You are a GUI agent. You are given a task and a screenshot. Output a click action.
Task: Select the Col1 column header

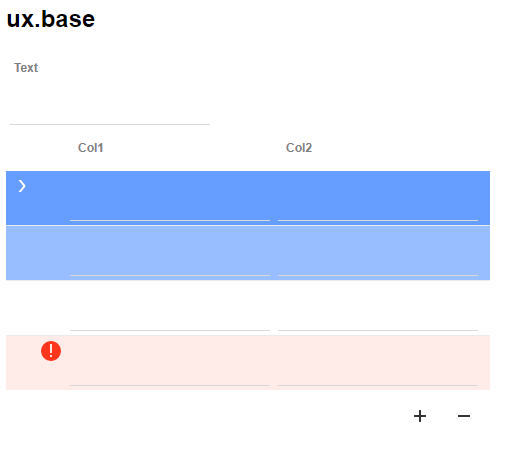[x=91, y=148]
